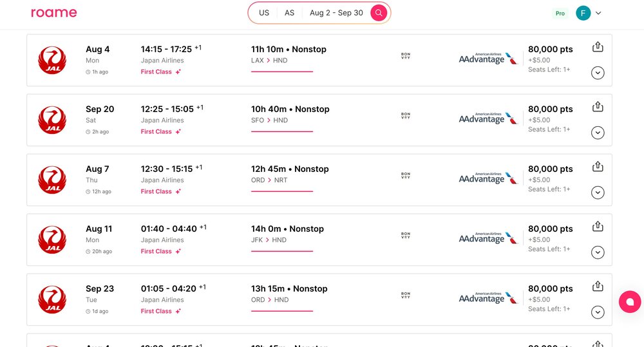The width and height of the screenshot is (644, 347).
Task: Click the pink search magnifier button
Action: click(x=378, y=13)
